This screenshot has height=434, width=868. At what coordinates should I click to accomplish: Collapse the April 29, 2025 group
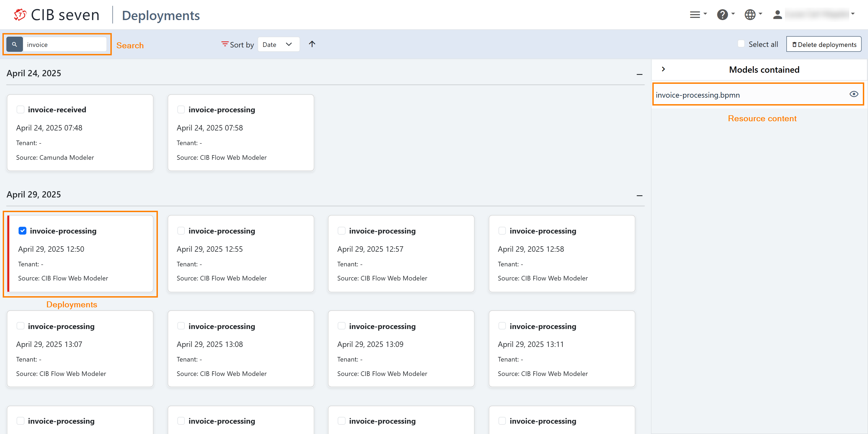(x=639, y=195)
